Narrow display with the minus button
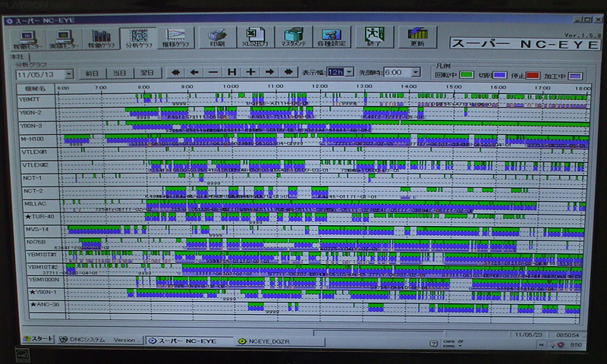Viewport: 607px width, 364px height. click(x=213, y=72)
